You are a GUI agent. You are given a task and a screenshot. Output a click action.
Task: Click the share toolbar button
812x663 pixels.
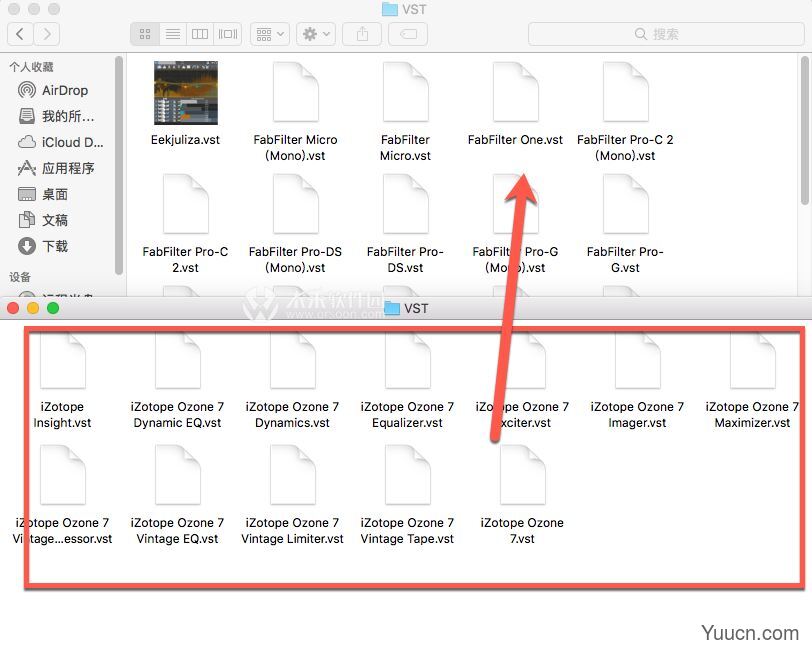coord(362,34)
